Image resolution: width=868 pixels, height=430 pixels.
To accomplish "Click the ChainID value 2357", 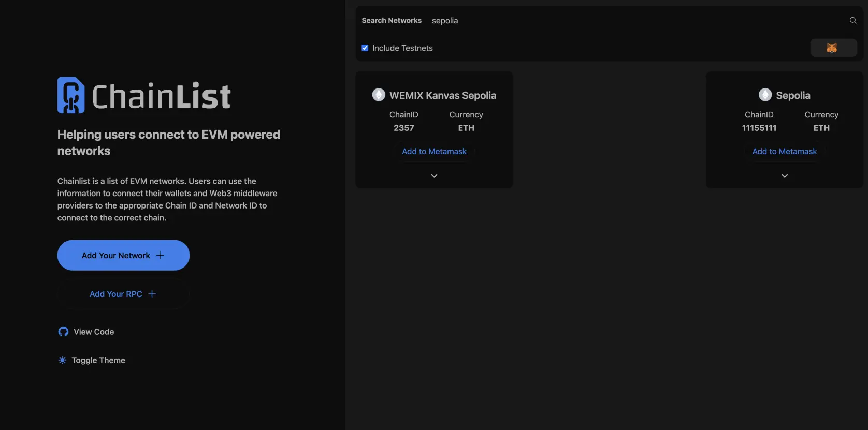I will (x=404, y=128).
